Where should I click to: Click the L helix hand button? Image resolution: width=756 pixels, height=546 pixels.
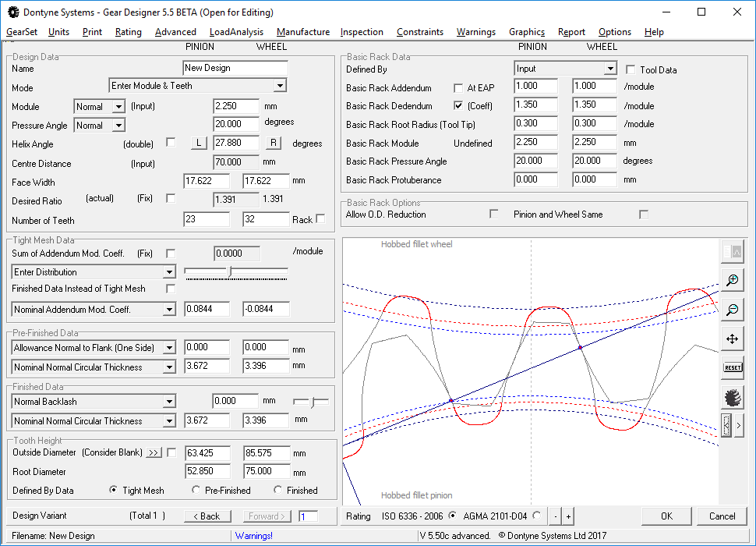(199, 143)
